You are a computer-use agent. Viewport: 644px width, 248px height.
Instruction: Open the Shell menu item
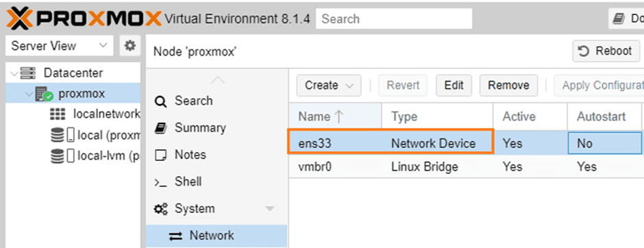tap(188, 182)
